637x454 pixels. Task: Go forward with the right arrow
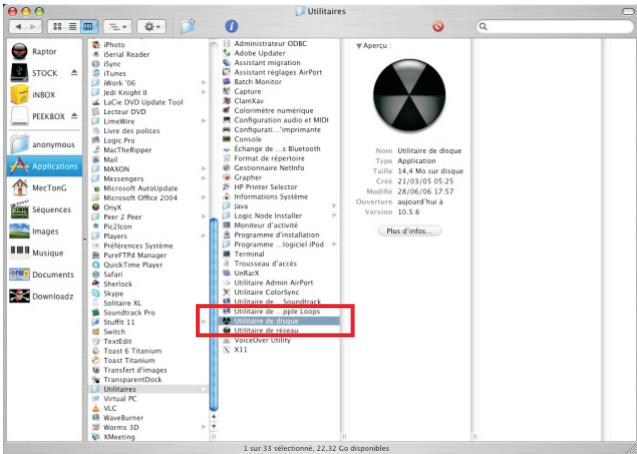point(33,27)
